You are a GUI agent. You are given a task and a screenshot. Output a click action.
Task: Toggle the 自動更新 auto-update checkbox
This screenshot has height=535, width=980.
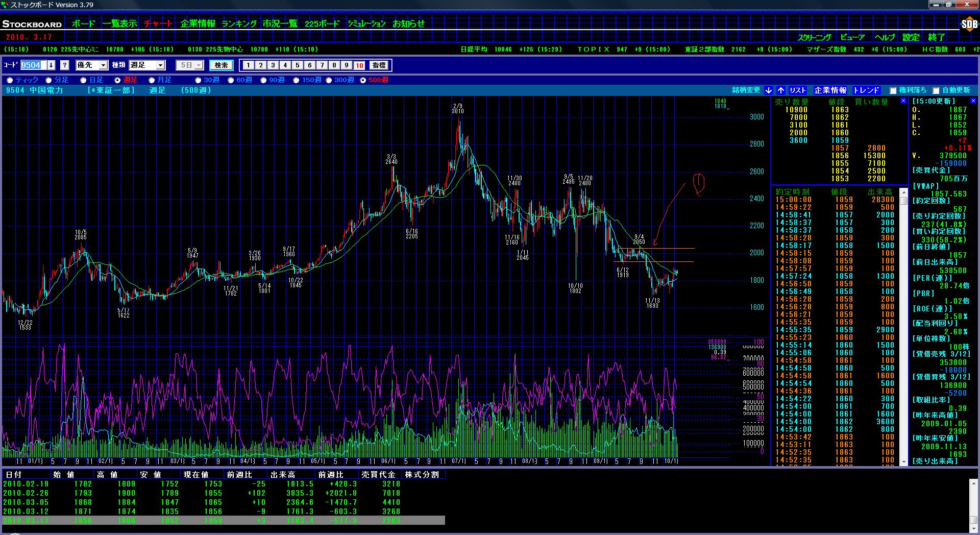tap(936, 91)
